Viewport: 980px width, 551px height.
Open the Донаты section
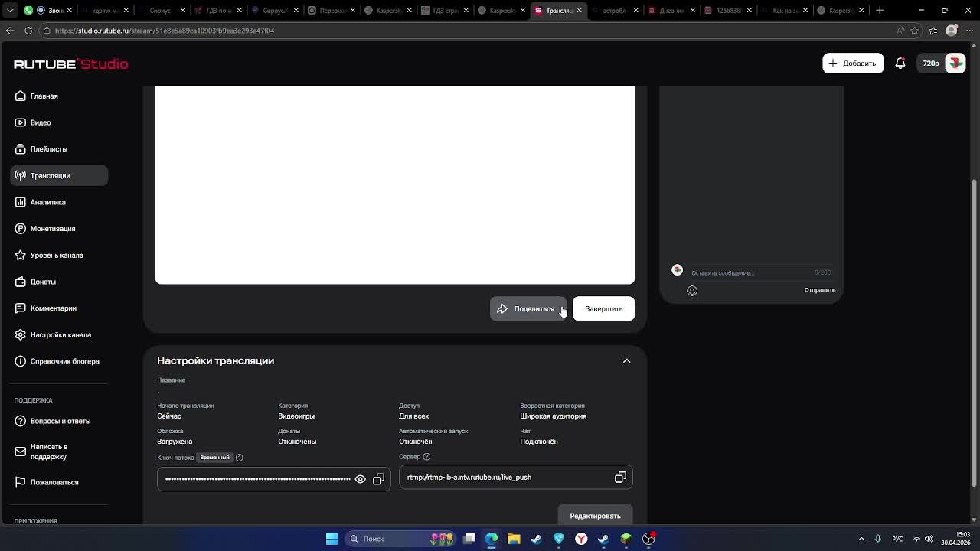click(x=59, y=282)
